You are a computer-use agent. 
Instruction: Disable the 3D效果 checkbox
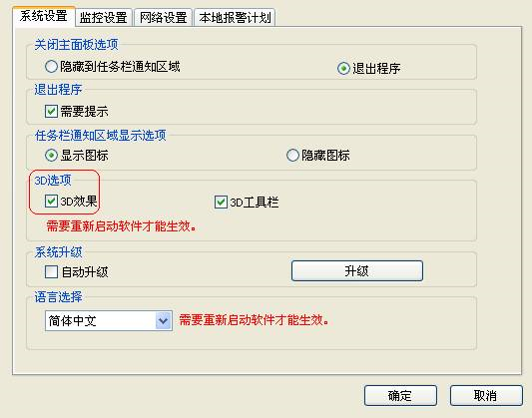click(x=51, y=202)
